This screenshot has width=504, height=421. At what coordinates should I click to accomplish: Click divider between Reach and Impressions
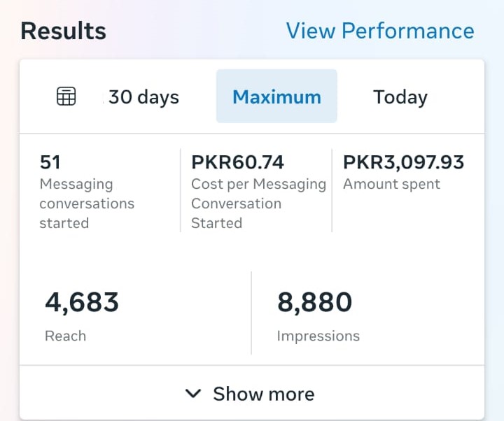251,313
